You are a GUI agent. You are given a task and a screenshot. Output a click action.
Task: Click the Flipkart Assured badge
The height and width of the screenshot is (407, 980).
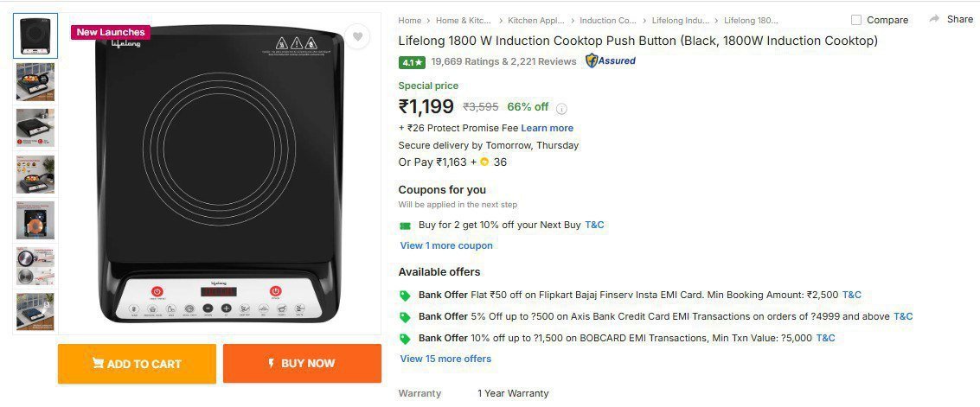click(611, 60)
